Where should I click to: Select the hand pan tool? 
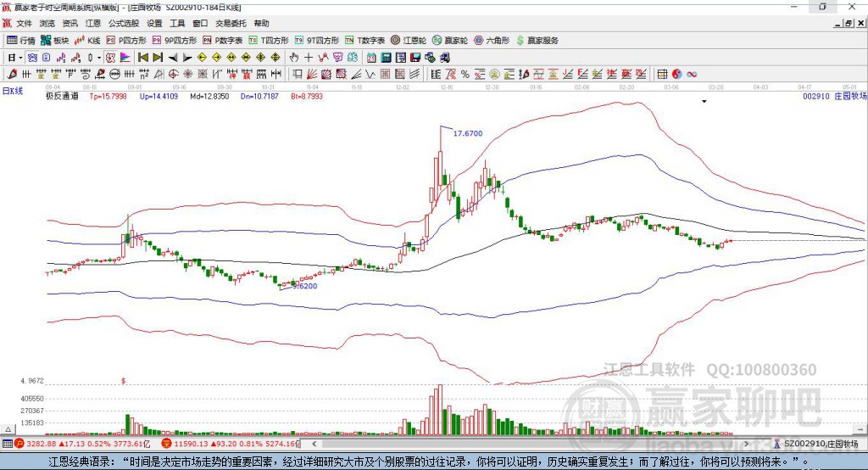[294, 58]
